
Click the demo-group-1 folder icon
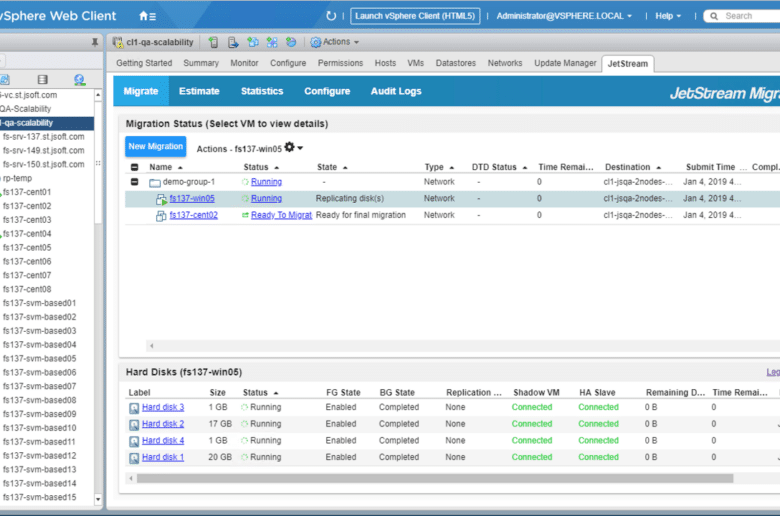click(155, 182)
